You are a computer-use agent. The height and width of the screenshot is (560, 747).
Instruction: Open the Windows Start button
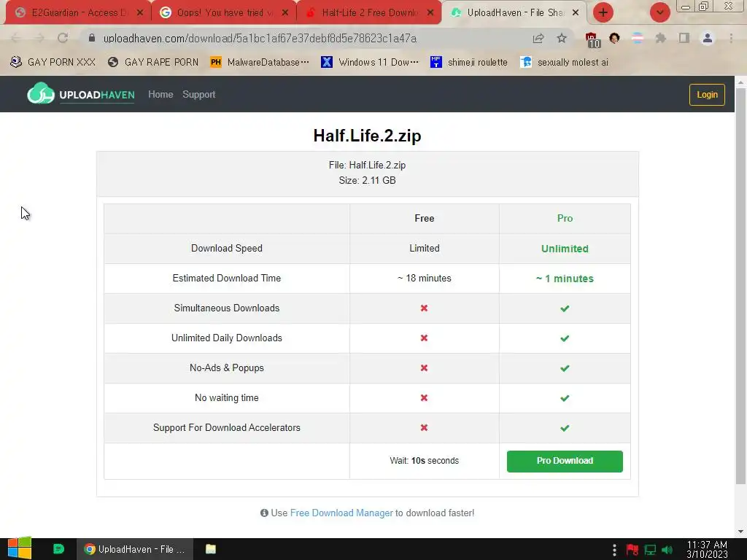click(x=20, y=548)
